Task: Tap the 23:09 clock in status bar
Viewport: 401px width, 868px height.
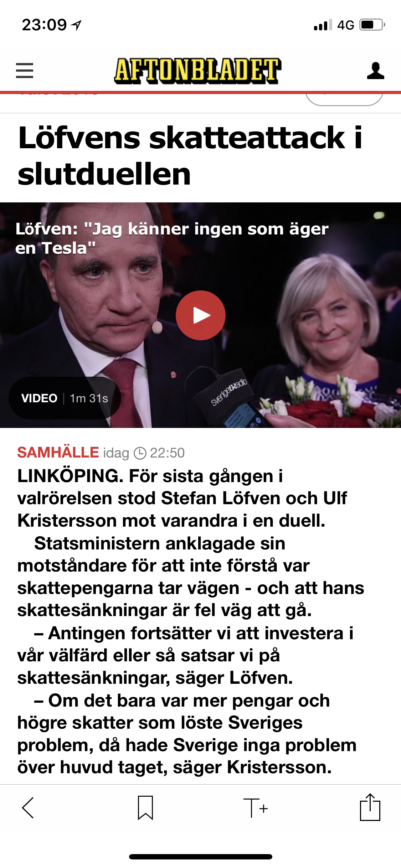Action: click(x=44, y=25)
